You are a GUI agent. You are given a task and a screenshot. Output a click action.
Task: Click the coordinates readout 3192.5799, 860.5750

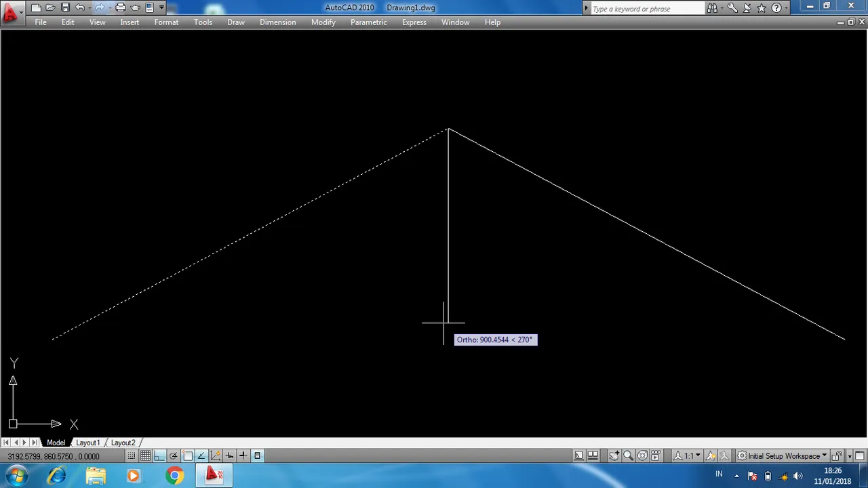coord(54,456)
